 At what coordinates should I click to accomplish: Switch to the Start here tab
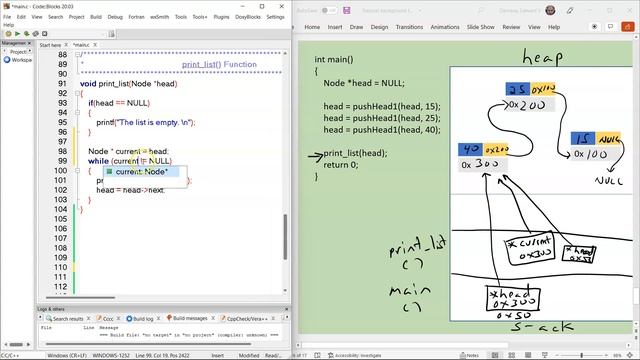point(50,45)
